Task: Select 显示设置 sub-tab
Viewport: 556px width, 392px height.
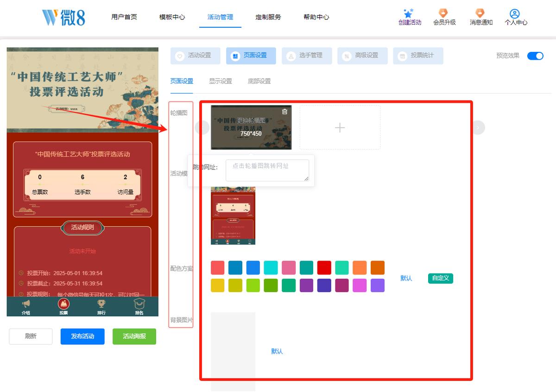Action: 221,81
